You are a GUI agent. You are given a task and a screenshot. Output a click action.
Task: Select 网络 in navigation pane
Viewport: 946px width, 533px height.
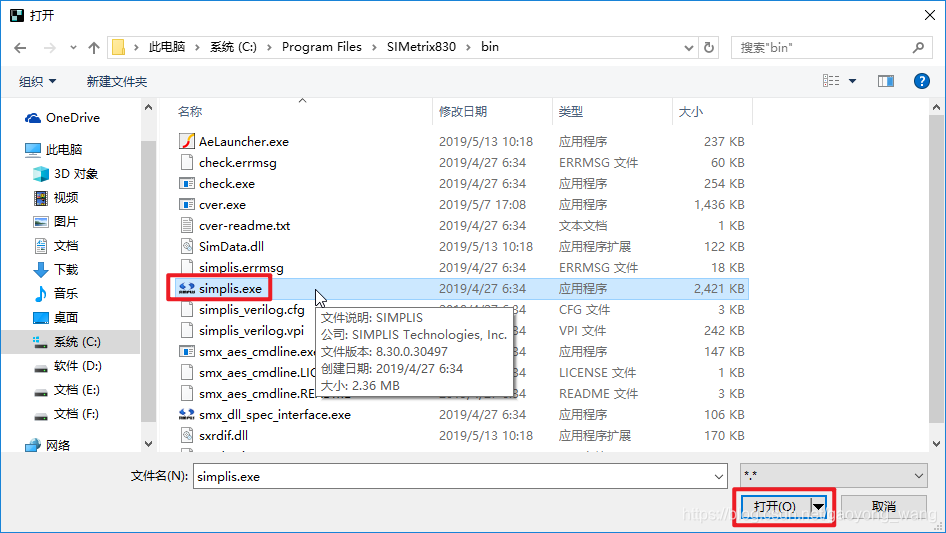point(48,445)
